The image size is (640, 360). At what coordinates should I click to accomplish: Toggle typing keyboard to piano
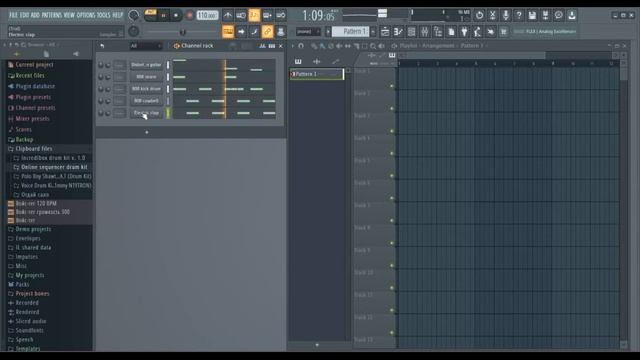point(228,31)
